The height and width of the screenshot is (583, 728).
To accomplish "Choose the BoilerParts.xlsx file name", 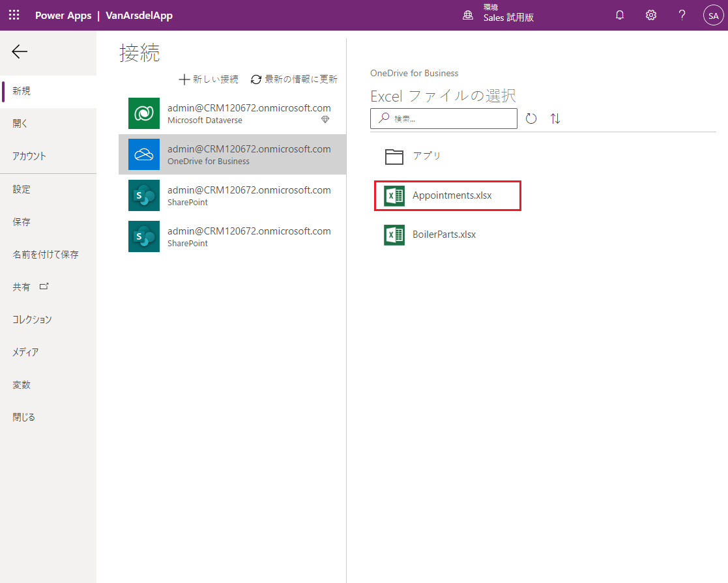I will 444,235.
